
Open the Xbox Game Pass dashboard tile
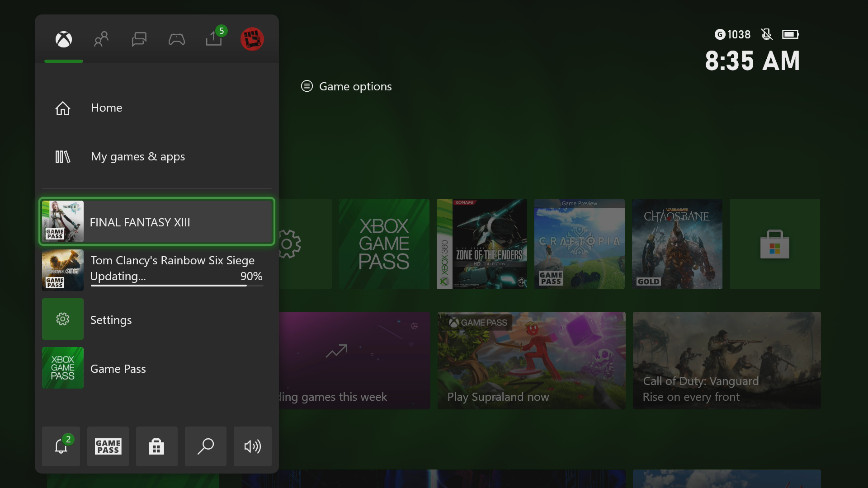point(384,244)
